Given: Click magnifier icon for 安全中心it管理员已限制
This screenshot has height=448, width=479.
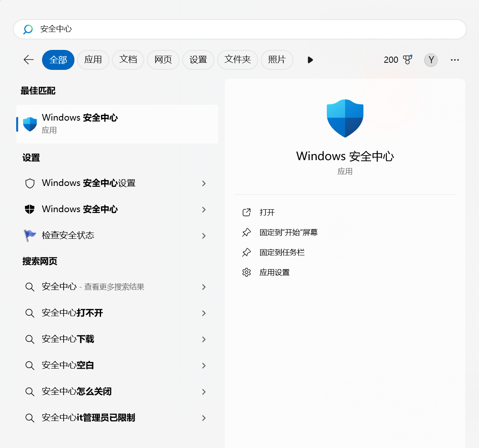Looking at the screenshot, I should click(30, 418).
